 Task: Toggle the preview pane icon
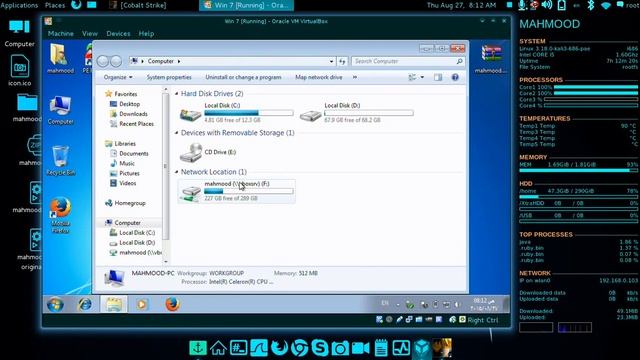[x=438, y=77]
